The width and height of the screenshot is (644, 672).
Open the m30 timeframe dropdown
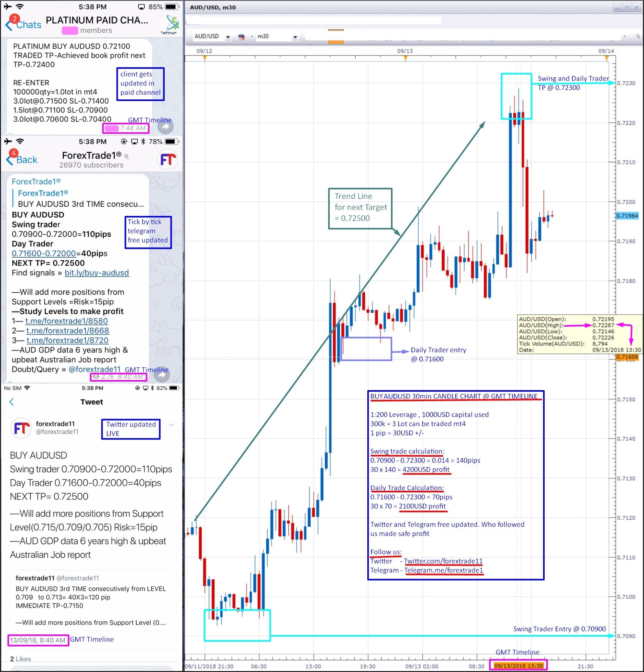(x=295, y=37)
